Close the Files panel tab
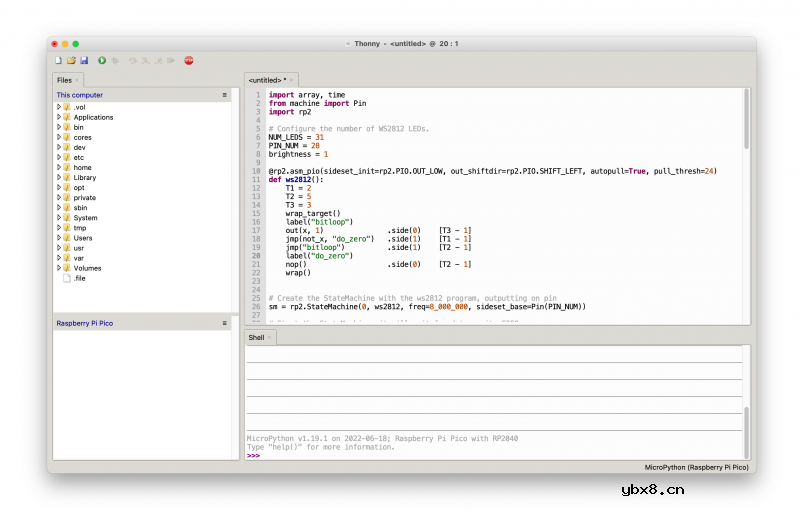Image resolution: width=800 pixels, height=520 pixels. (x=77, y=79)
